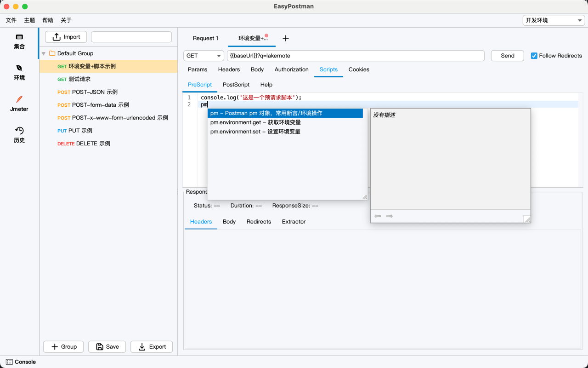Screen dimensions: 588x368
Task: Select the GET 环境变量+脚本示例 request
Action: 108,66
